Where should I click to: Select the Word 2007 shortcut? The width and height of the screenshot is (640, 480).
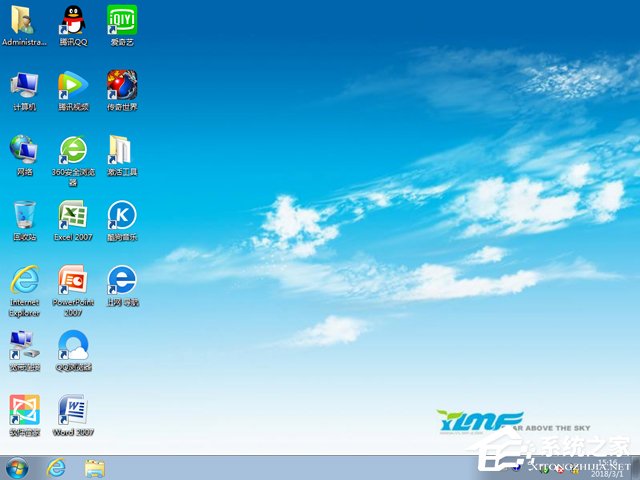[73, 411]
